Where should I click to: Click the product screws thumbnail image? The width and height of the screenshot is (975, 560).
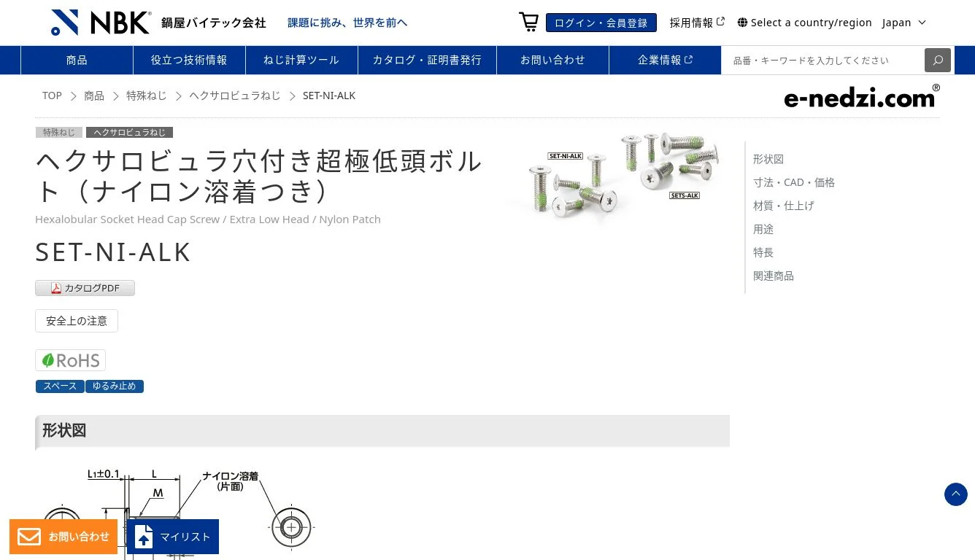(621, 174)
